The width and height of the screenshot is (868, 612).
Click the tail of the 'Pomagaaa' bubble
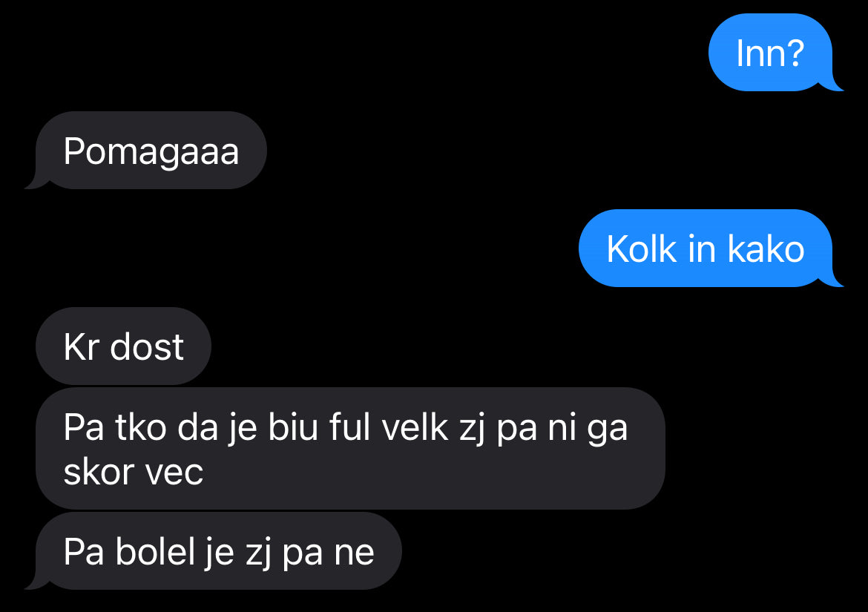pos(36,181)
